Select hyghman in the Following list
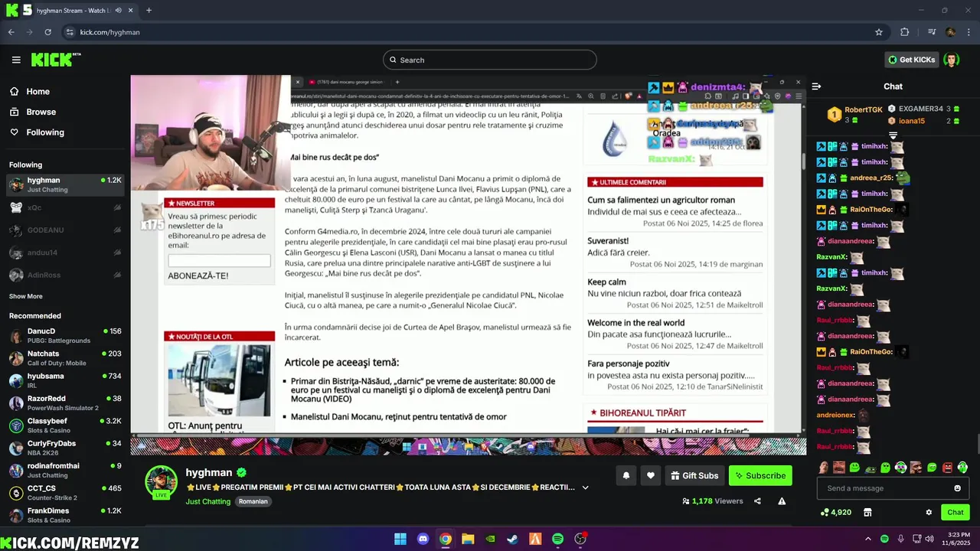Image resolution: width=980 pixels, height=551 pixels. (65, 184)
